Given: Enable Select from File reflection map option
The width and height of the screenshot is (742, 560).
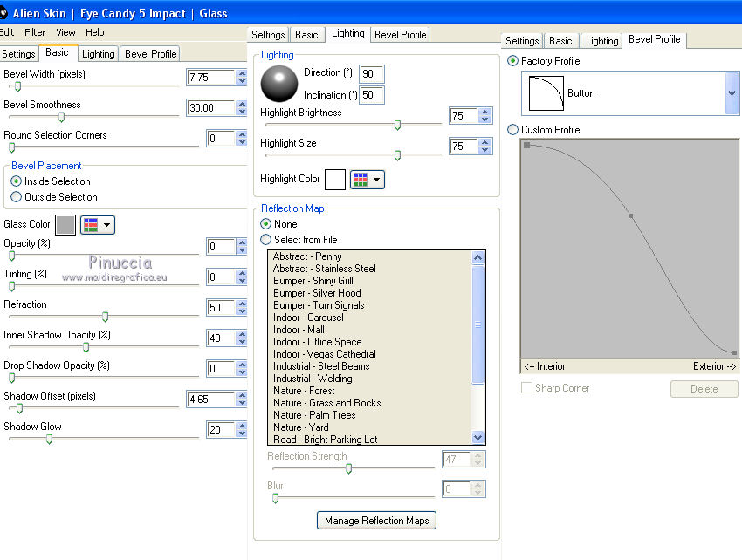Looking at the screenshot, I should click(x=266, y=240).
